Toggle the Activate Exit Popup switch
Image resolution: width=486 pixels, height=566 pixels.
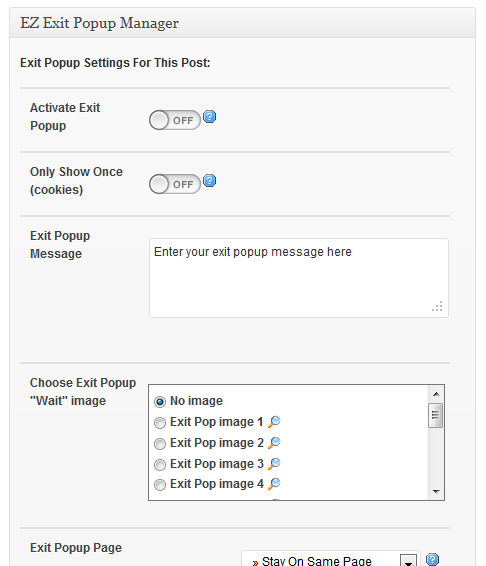(x=175, y=120)
